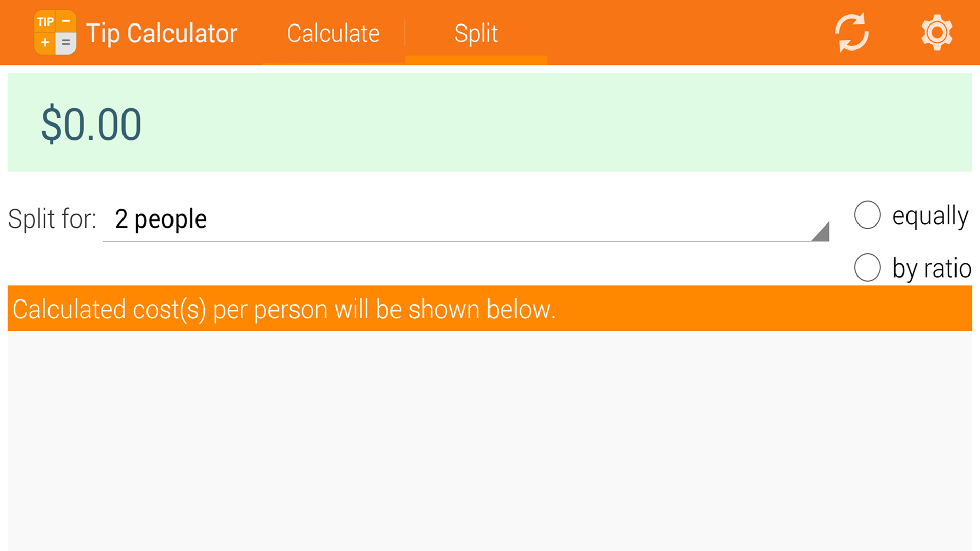Select the Split tab
980x551 pixels.
(476, 32)
